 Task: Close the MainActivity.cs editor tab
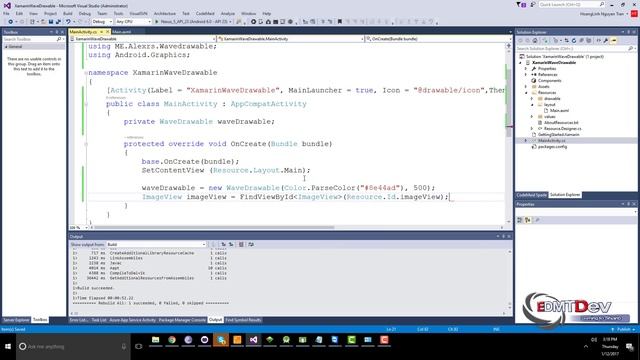(x=107, y=31)
